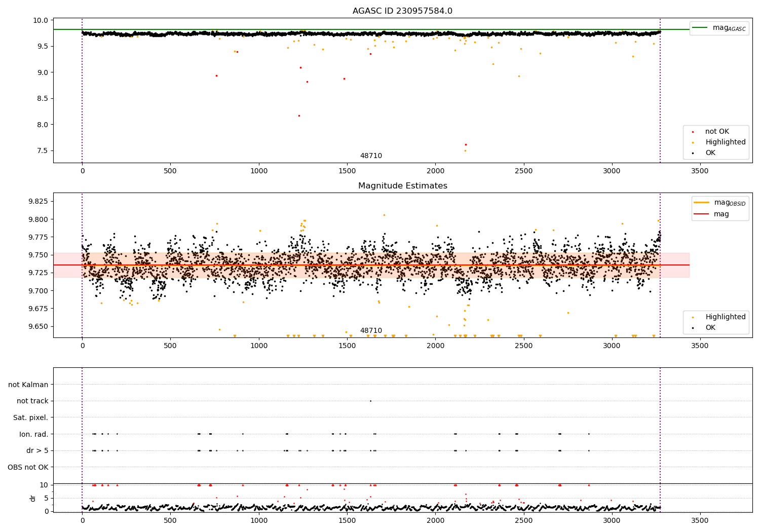This screenshot has height=532, width=760.
Task: Click the "Sat. pixel." row label
Action: click(x=31, y=418)
